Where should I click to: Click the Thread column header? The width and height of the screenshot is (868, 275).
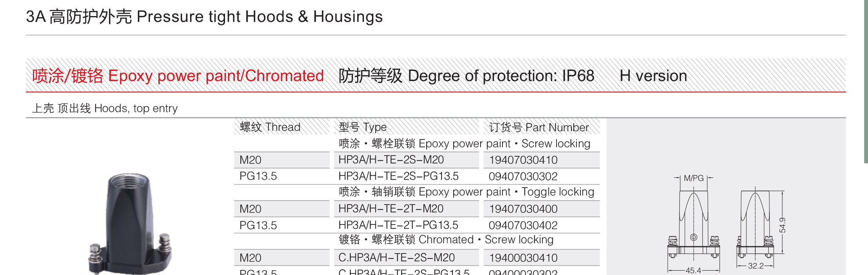[270, 127]
